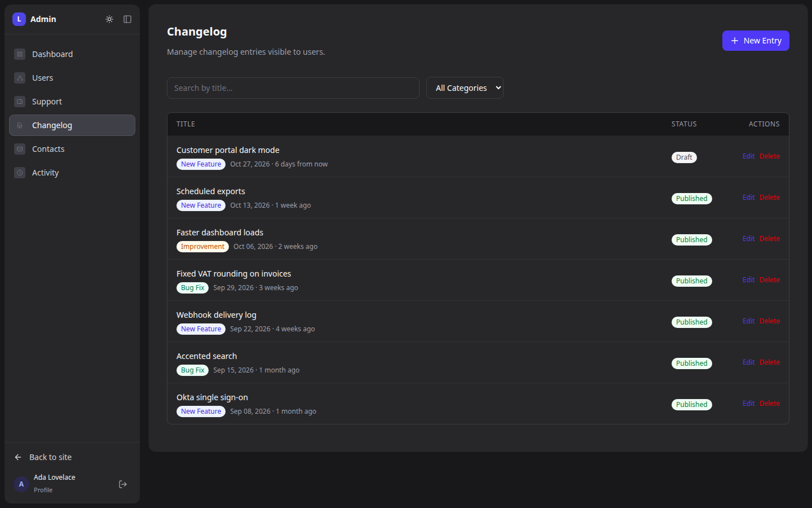Click the Search by title field
This screenshot has width=812, height=508.
(x=293, y=88)
